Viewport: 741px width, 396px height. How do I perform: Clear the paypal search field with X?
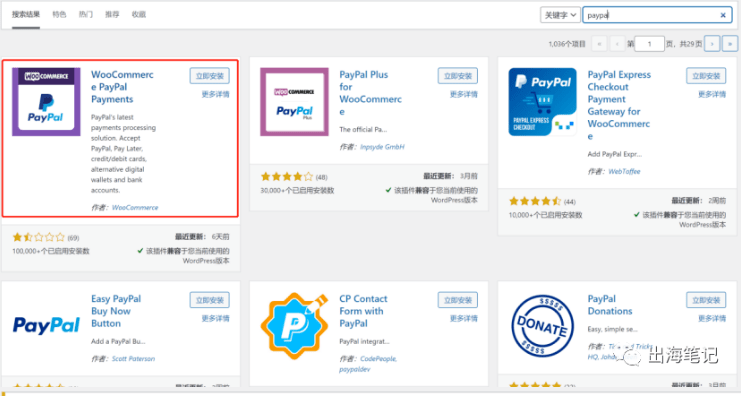723,15
